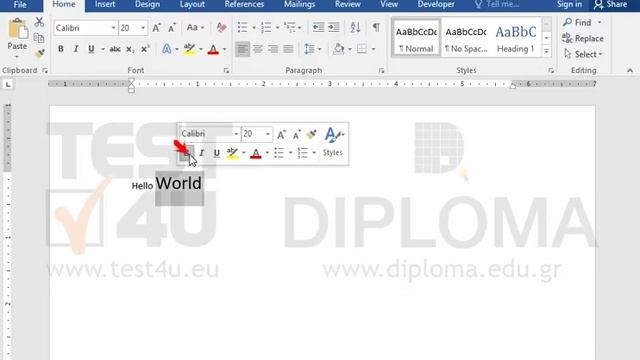
Task: Toggle Underline in the ribbon Font group
Action: click(91, 49)
